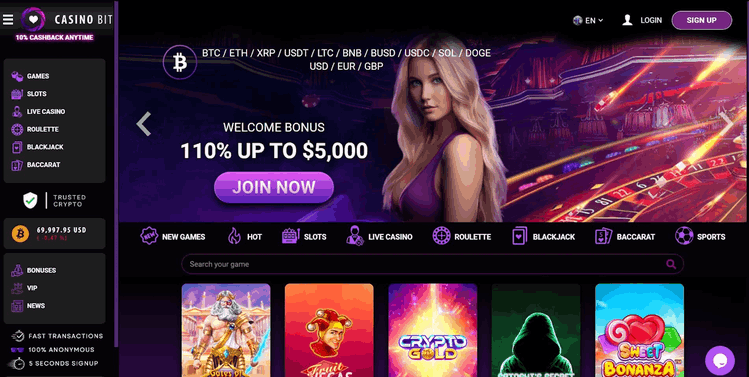Click the Hot flame icon

coord(235,236)
